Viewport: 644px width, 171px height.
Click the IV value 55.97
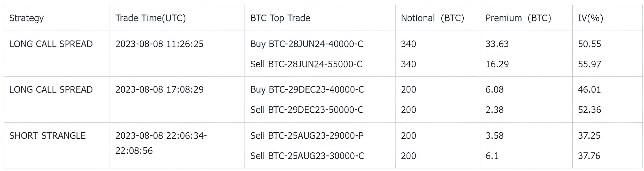589,64
